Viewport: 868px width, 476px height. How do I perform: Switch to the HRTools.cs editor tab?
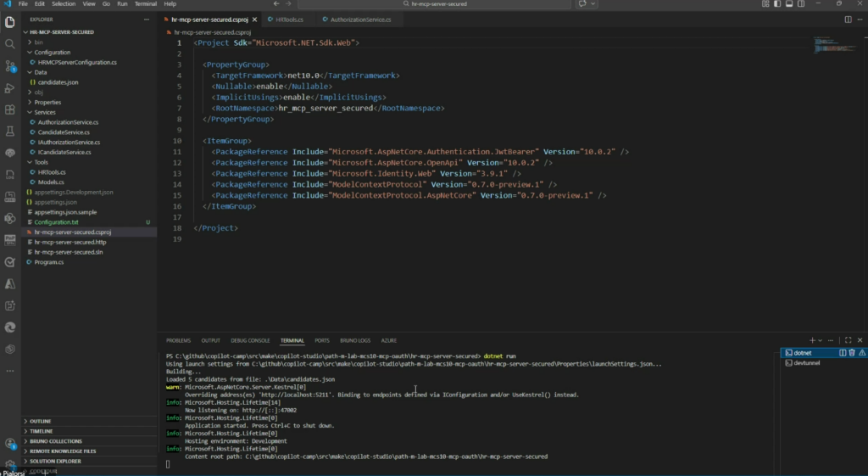(289, 19)
